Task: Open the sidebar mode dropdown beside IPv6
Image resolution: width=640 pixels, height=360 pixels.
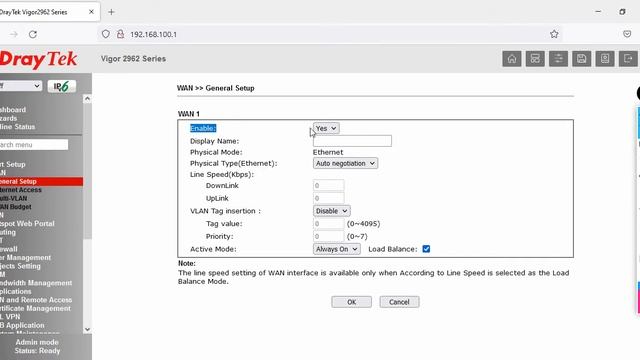Action: (x=20, y=86)
